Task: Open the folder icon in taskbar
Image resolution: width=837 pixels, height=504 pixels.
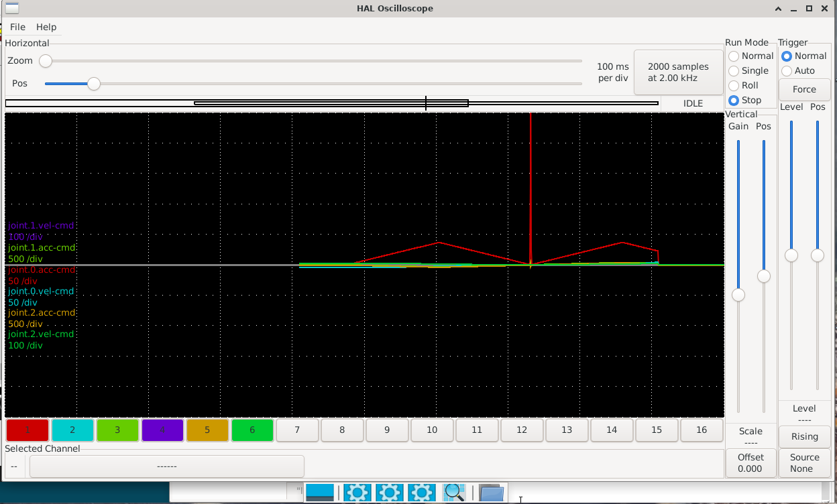Action: [491, 493]
